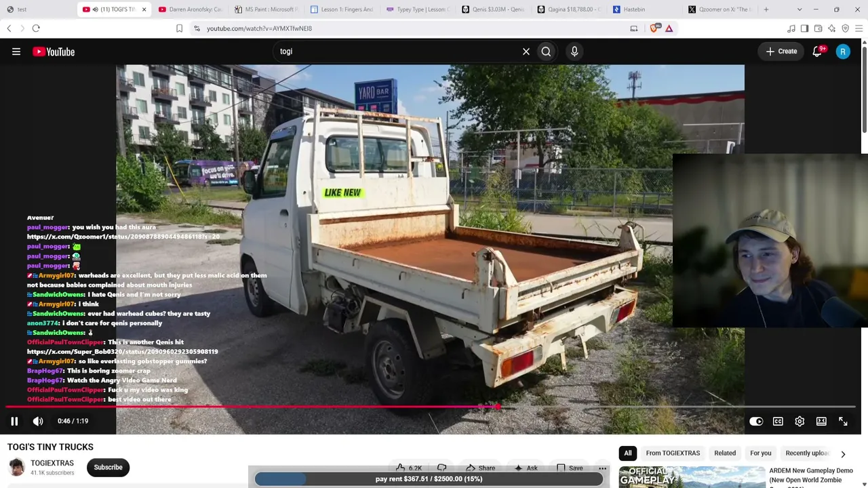
Task: Like the video
Action: (409, 468)
